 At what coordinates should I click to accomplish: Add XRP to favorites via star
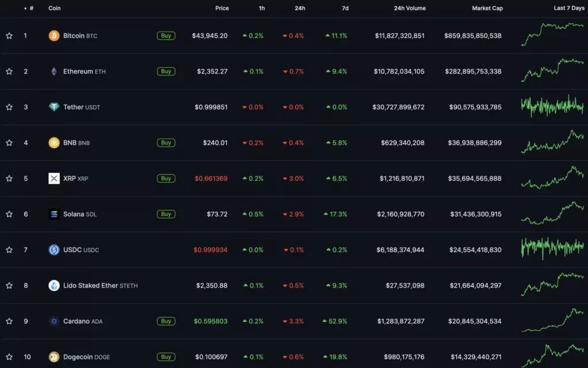pyautogui.click(x=9, y=178)
